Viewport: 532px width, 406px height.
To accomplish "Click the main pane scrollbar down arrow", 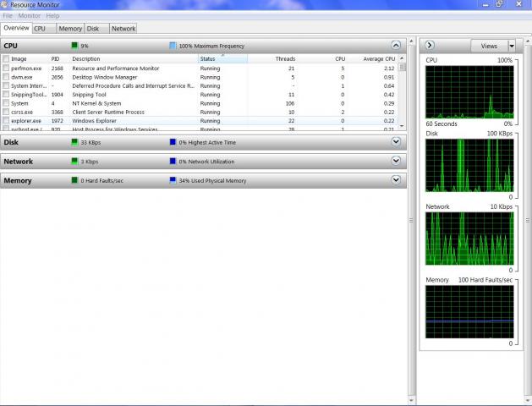I will 411,400.
